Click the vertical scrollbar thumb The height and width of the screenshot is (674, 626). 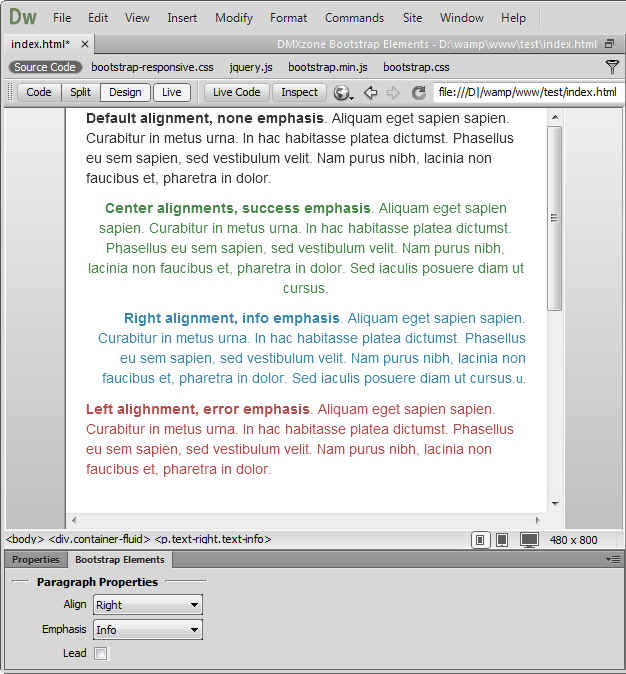point(555,218)
